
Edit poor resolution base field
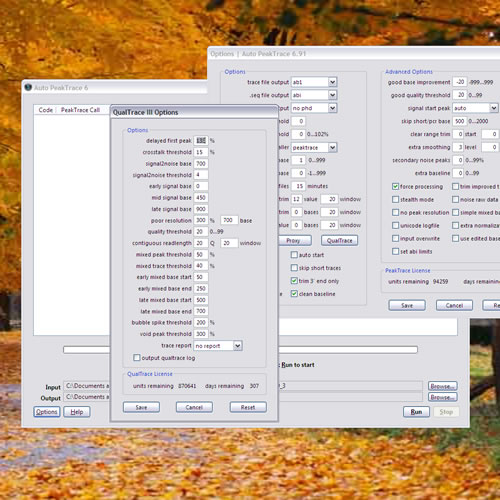(229, 220)
